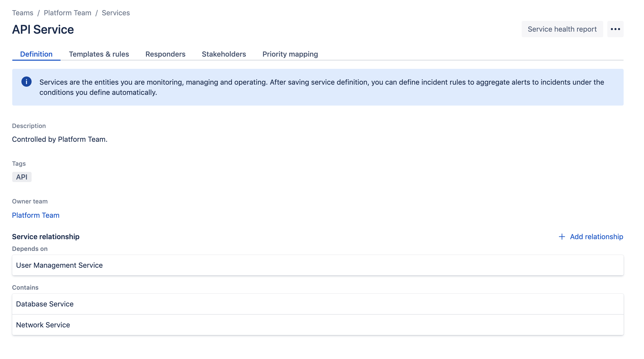
Task: Select the Definition tab
Action: coord(36,54)
